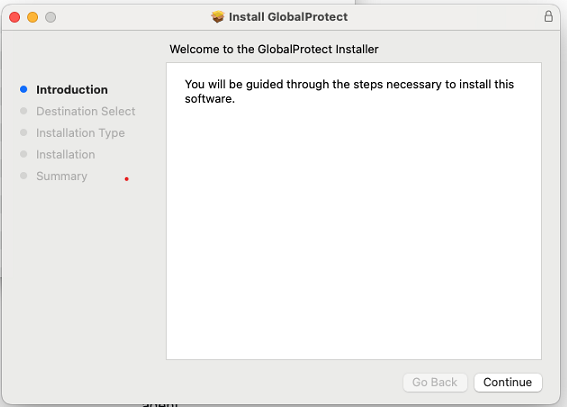This screenshot has height=407, width=567.
Task: Open the Installation Type step
Action: pos(80,133)
